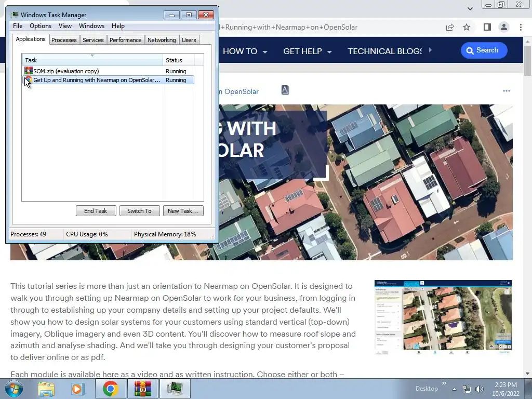Click the End Task button
Image resolution: width=532 pixels, height=399 pixels.
click(x=96, y=211)
